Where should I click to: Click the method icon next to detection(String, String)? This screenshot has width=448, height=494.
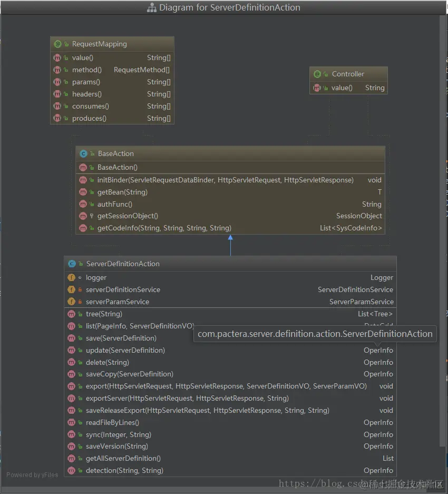(x=72, y=471)
